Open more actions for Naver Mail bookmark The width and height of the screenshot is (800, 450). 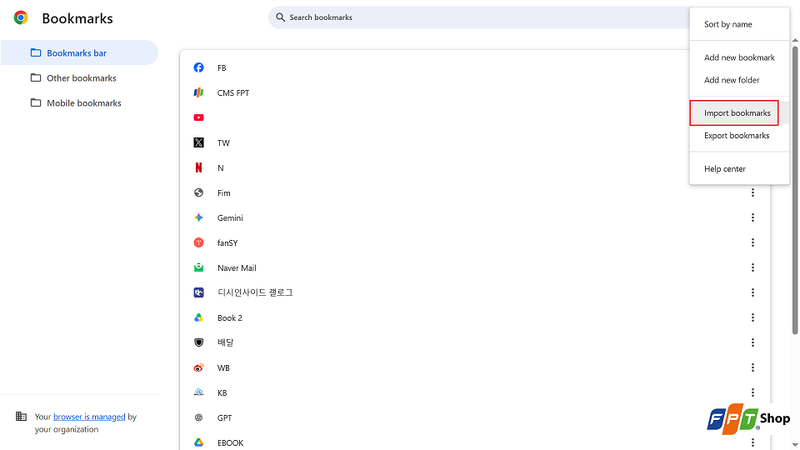coord(753,268)
